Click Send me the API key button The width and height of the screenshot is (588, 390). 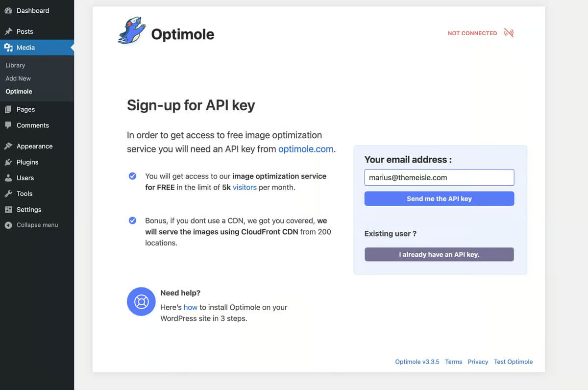[439, 198]
